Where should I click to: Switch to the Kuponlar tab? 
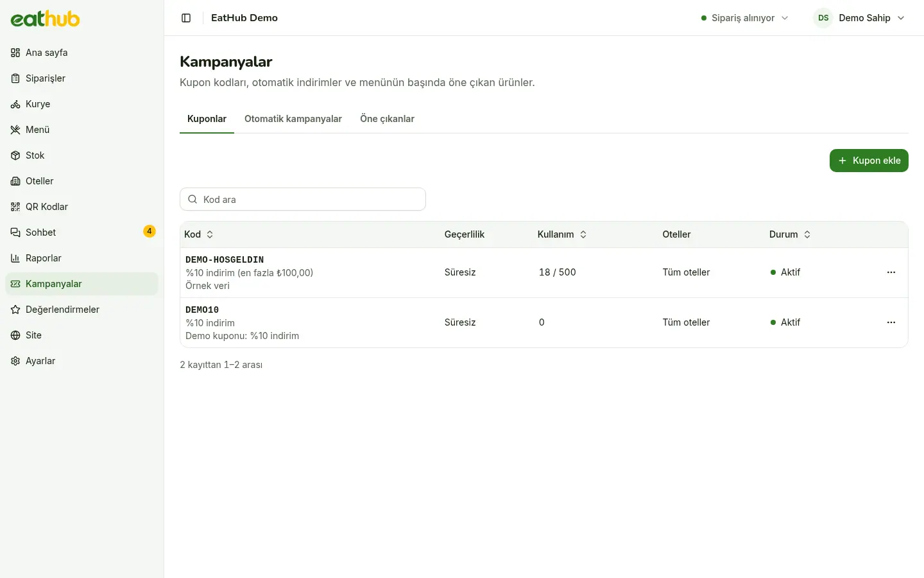pos(207,119)
